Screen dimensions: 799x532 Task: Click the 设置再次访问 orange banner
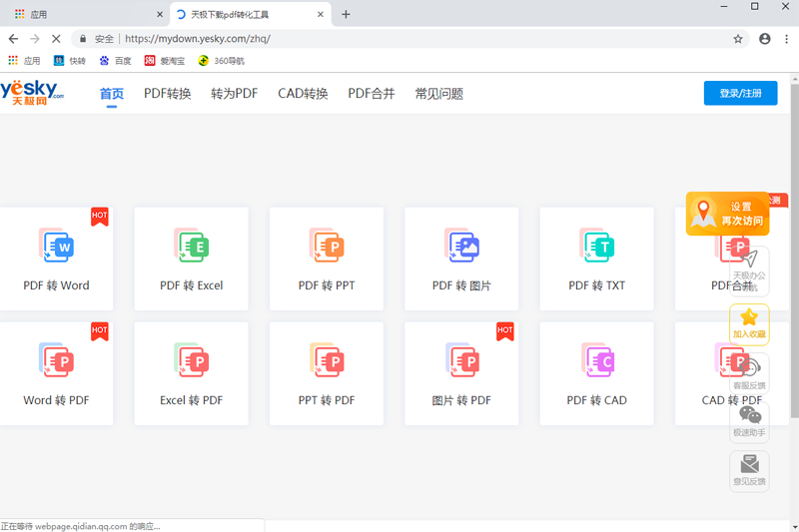tap(727, 214)
